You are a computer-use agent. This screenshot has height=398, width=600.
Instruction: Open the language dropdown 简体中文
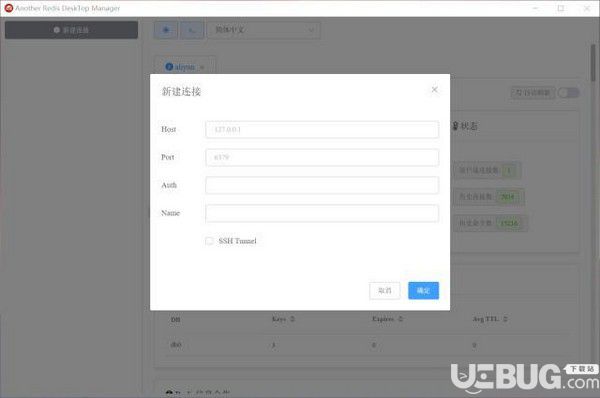264,30
